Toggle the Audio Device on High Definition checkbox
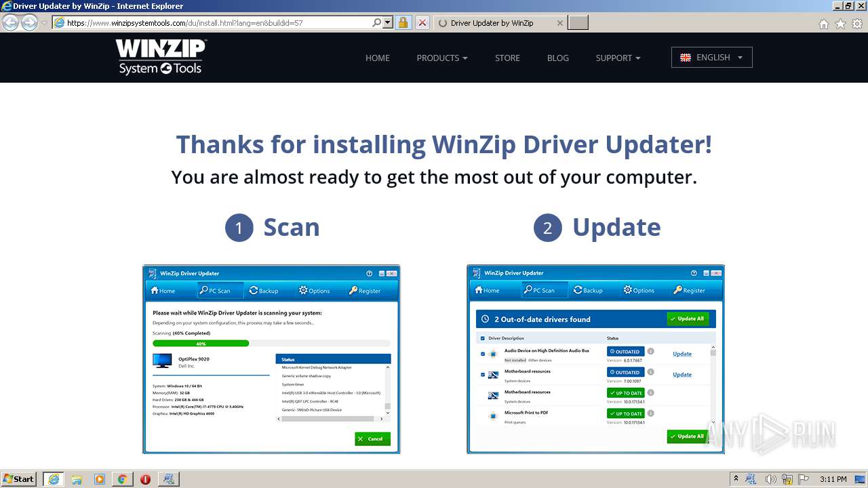Screen dimensions: 868x488 click(483, 354)
